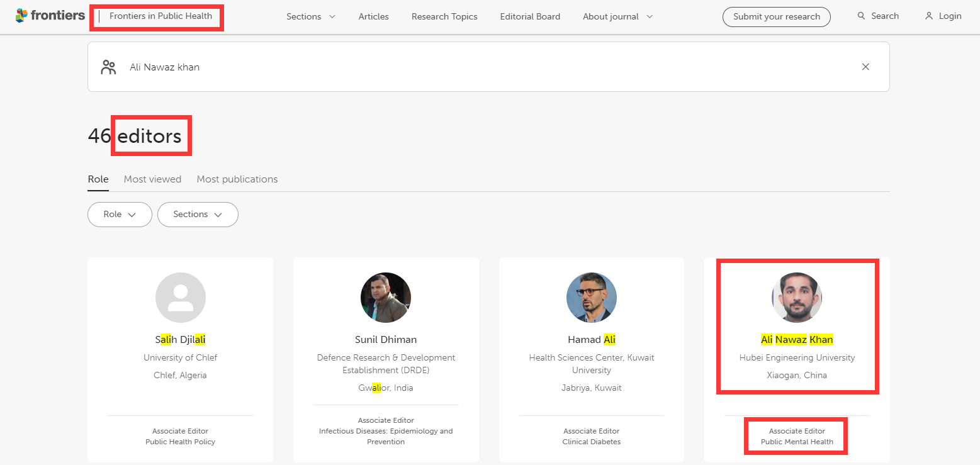Switch to the Most publications tab
Viewport: 980px width, 465px height.
click(237, 179)
